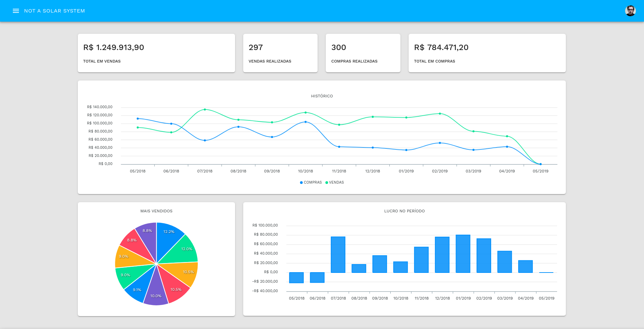This screenshot has height=329, width=644.
Task: Click the LUCRO NO PERÍODO chart title
Action: tap(405, 211)
